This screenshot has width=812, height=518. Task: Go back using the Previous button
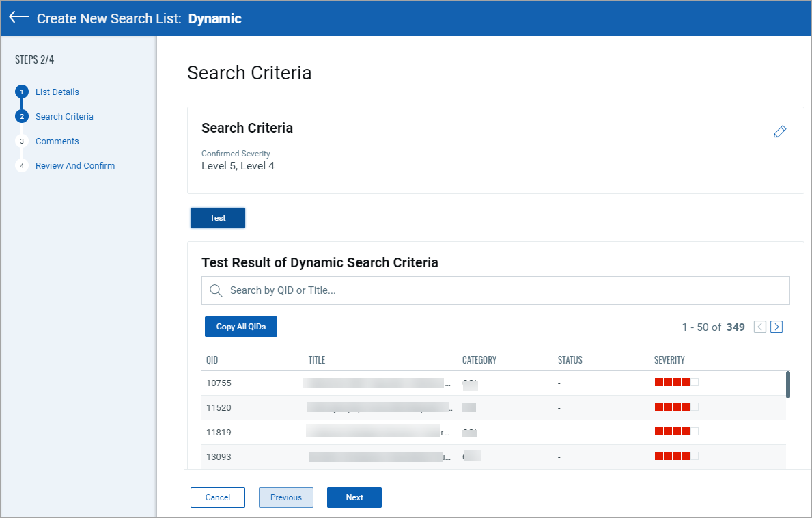pyautogui.click(x=285, y=497)
